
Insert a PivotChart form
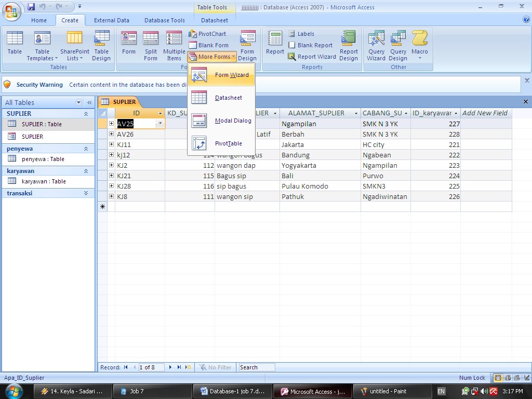[207, 34]
